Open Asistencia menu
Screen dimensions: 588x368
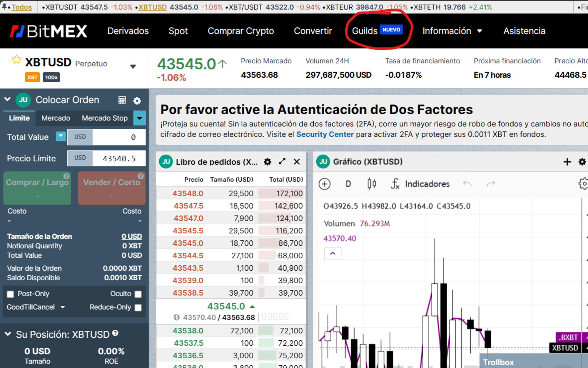pos(524,31)
